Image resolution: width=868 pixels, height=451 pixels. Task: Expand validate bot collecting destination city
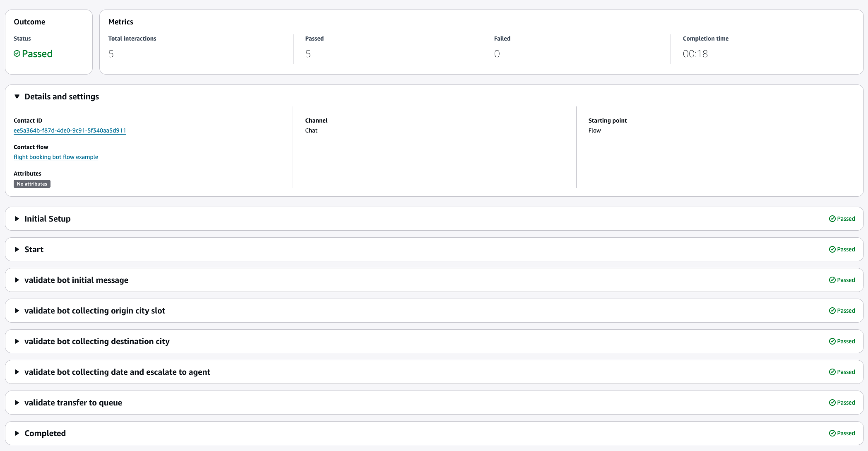[17, 341]
